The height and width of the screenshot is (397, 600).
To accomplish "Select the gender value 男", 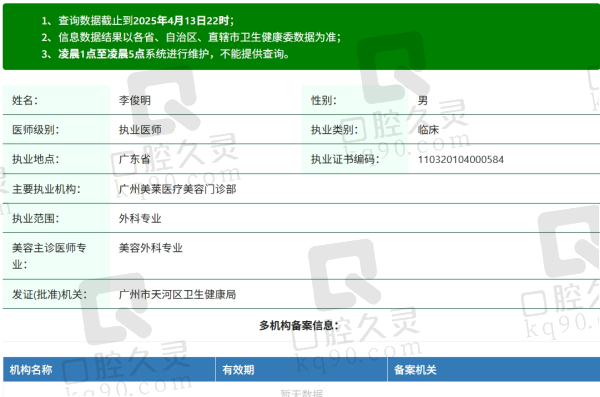I will click(x=423, y=100).
